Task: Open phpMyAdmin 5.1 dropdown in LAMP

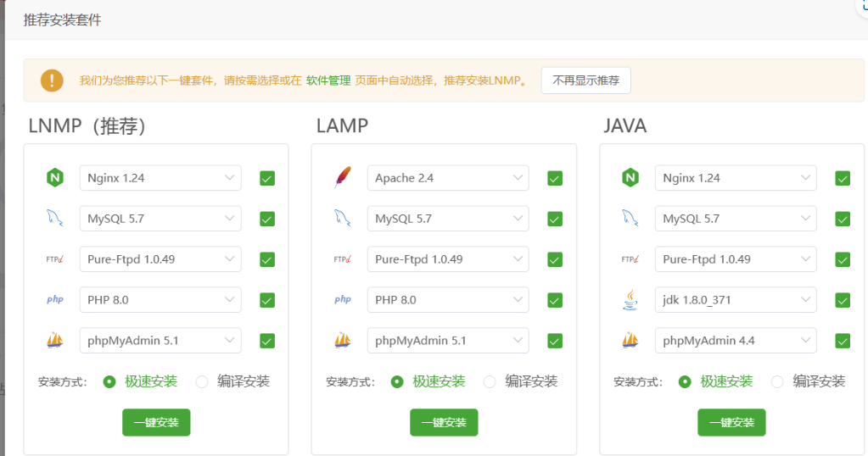Action: (448, 340)
